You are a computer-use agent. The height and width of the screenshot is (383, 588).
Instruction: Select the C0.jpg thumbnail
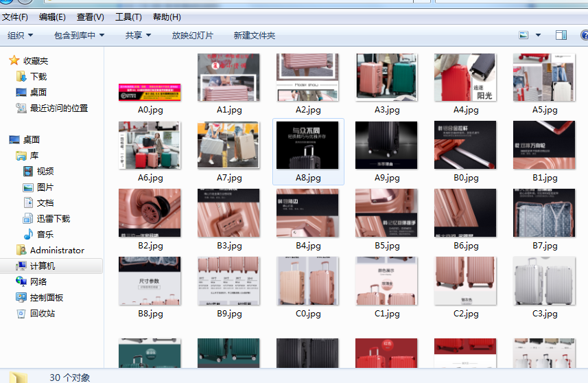point(307,281)
